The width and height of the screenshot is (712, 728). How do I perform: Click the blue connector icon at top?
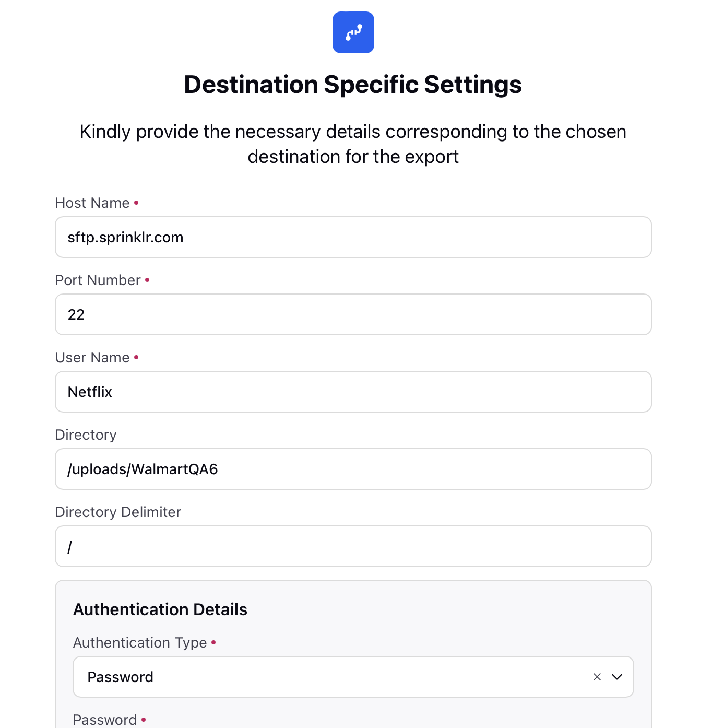[353, 32]
